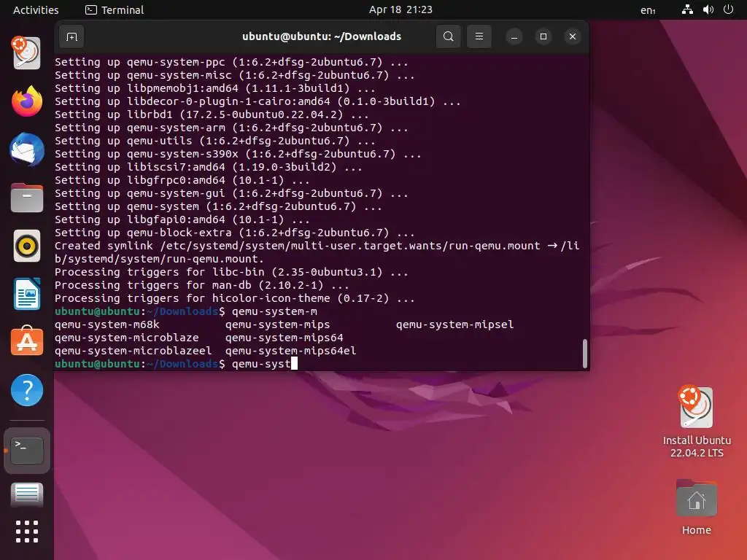Viewport: 747px width, 560px height.
Task: Open the terminal hamburger menu
Action: coord(479,36)
